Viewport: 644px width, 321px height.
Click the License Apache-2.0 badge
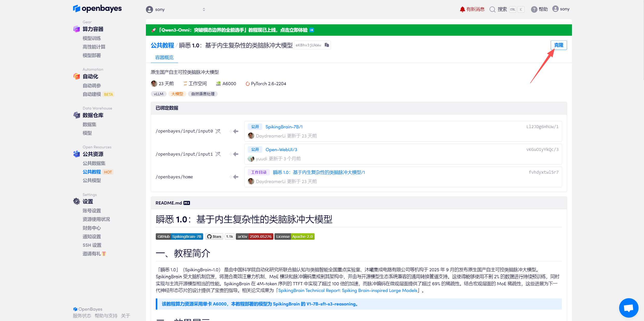coord(294,237)
